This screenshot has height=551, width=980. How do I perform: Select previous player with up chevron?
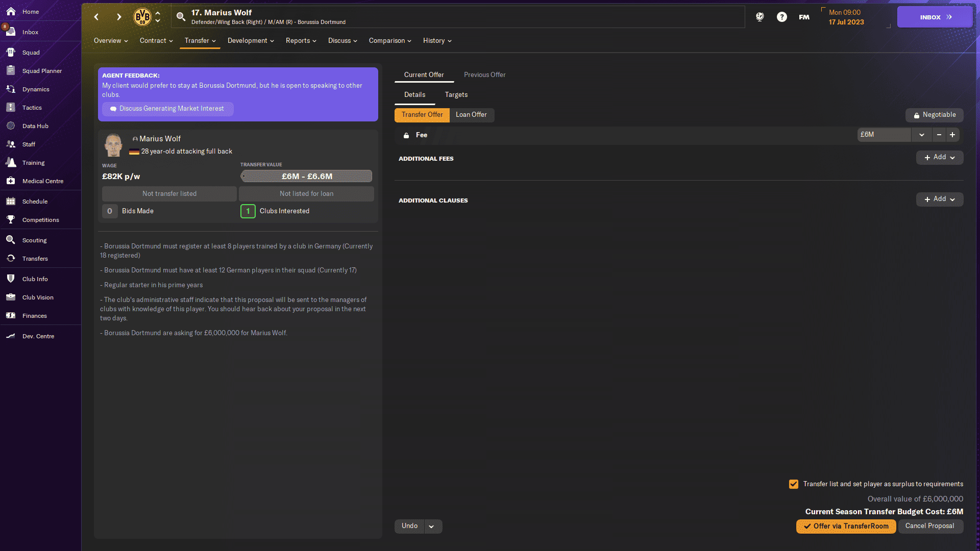click(x=158, y=13)
